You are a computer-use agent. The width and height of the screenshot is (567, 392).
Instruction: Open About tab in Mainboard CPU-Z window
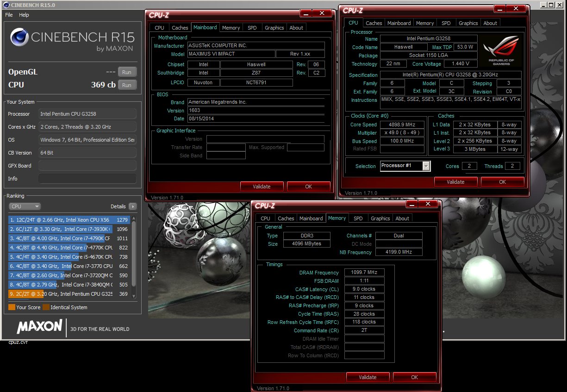point(296,28)
